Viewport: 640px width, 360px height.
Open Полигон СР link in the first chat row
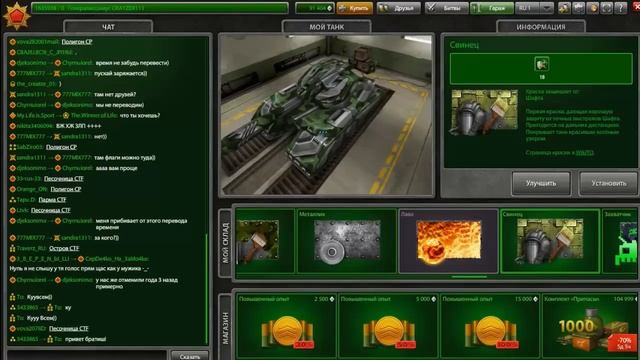coord(77,42)
